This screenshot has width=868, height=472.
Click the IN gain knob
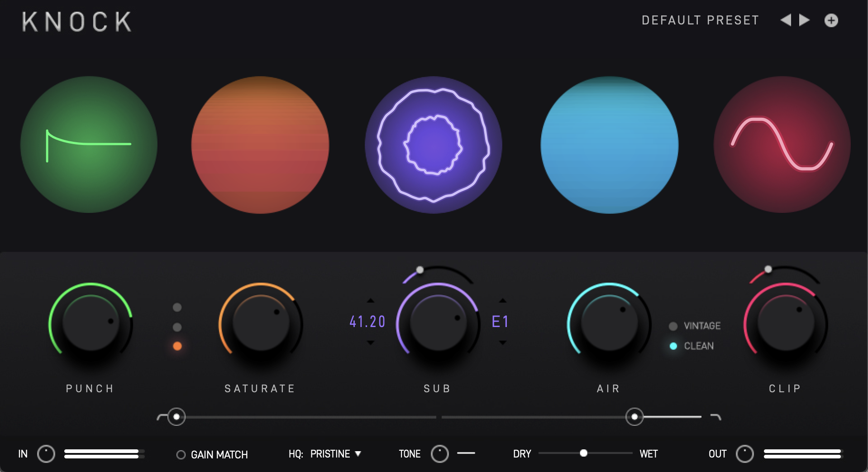(x=46, y=454)
